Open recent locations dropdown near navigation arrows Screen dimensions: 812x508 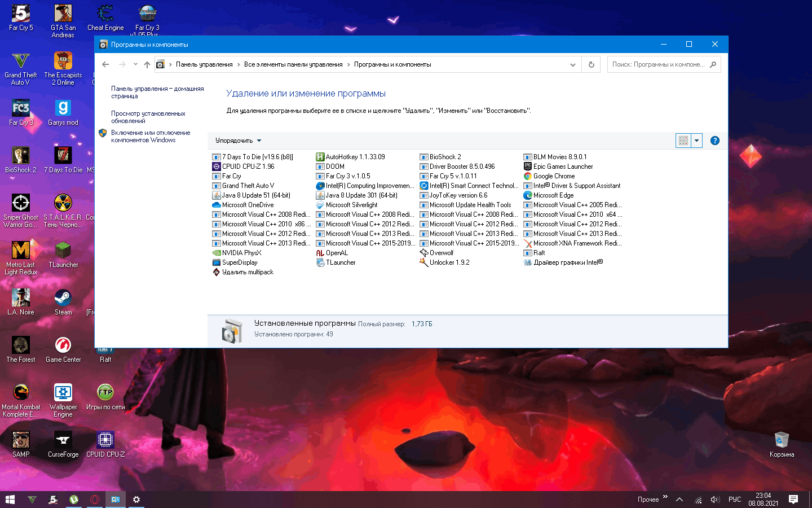[x=135, y=64]
